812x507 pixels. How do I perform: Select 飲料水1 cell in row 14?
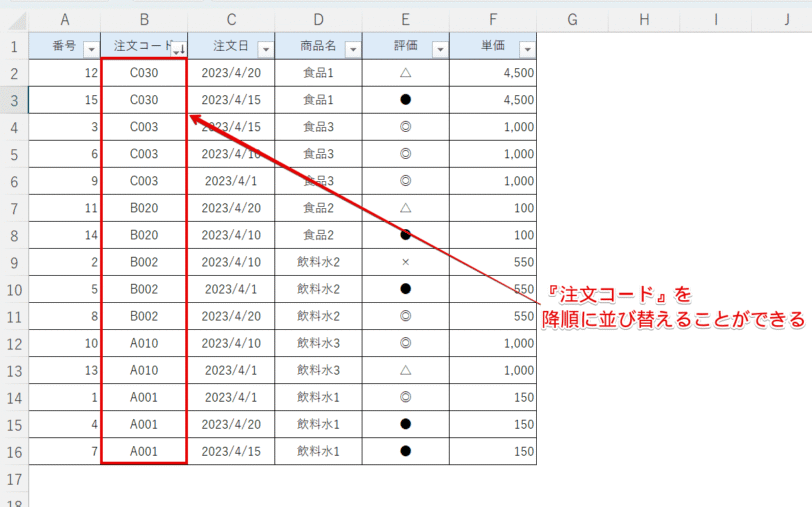point(318,398)
